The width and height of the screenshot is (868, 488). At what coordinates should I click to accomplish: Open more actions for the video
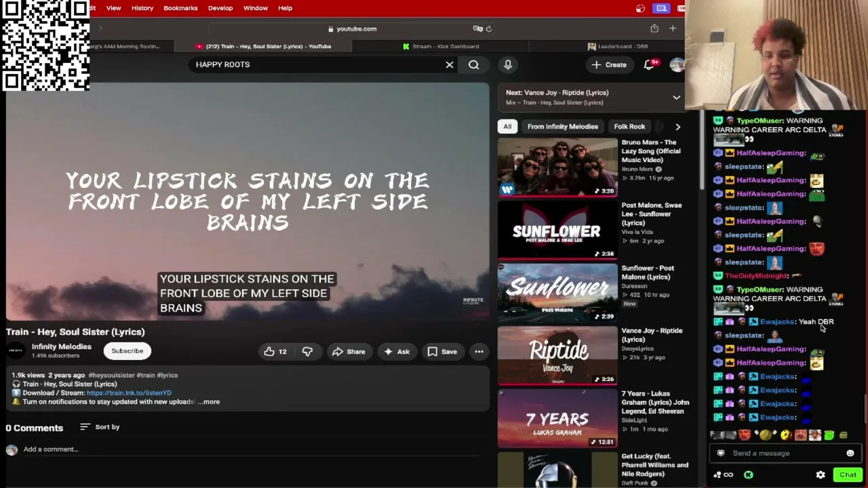[x=479, y=351]
